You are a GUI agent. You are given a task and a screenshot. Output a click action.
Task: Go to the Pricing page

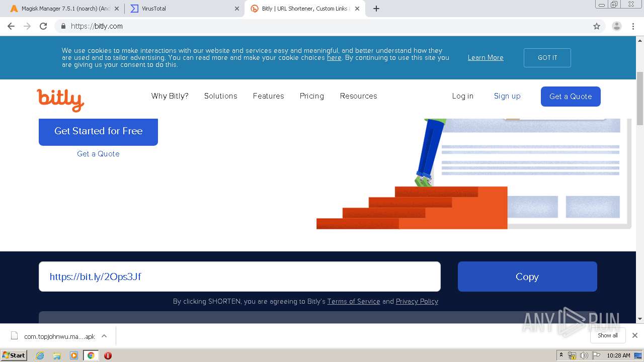(x=312, y=96)
